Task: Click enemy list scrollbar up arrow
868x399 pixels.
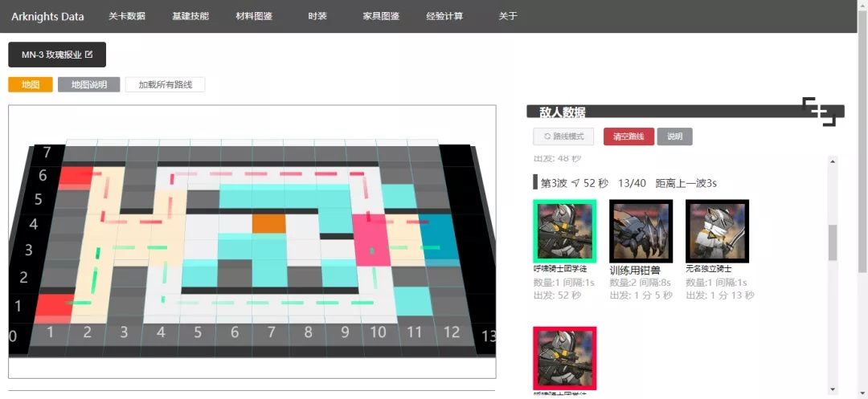Action: (833, 161)
